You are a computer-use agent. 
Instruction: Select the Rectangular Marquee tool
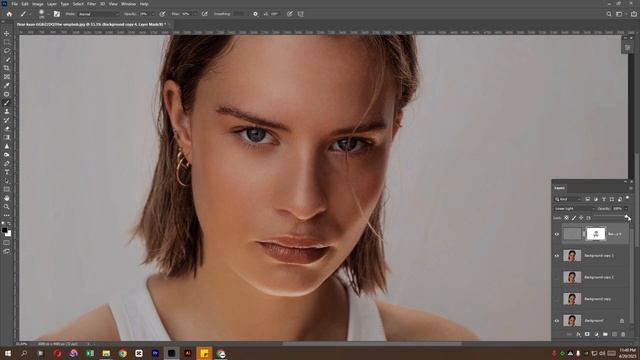click(7, 42)
